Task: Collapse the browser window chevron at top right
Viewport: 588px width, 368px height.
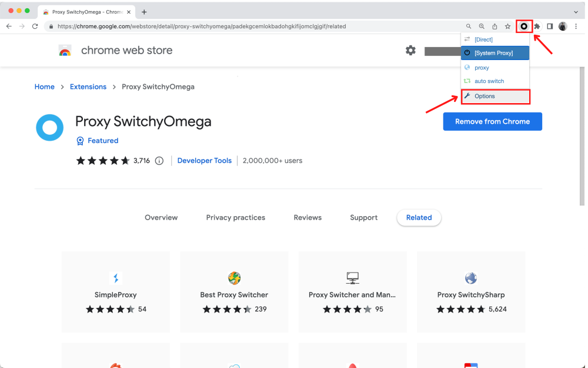Action: click(x=575, y=11)
